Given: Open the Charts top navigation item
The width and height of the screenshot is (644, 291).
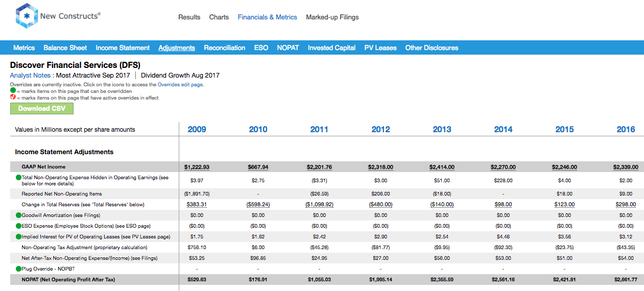Looking at the screenshot, I should point(219,17).
